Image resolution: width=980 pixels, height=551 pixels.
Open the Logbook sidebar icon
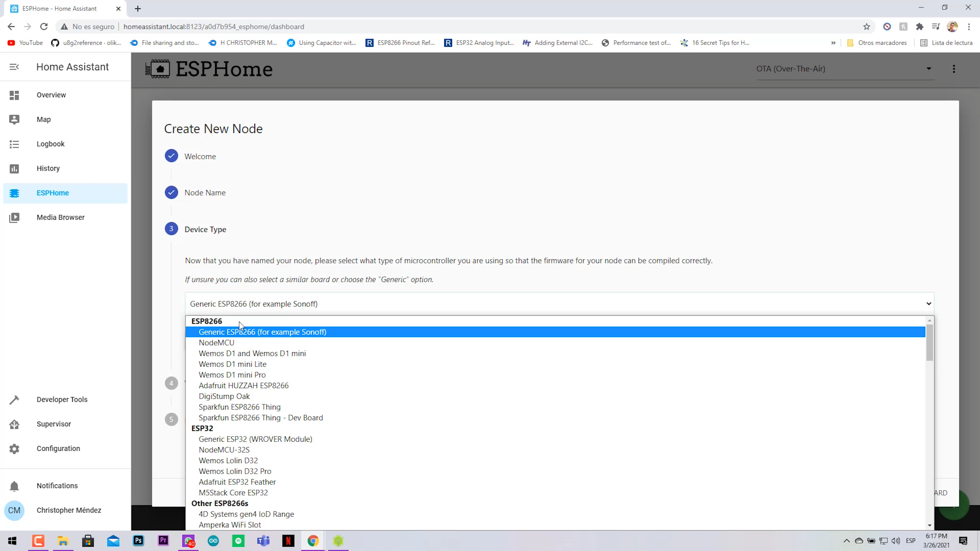[x=14, y=144]
